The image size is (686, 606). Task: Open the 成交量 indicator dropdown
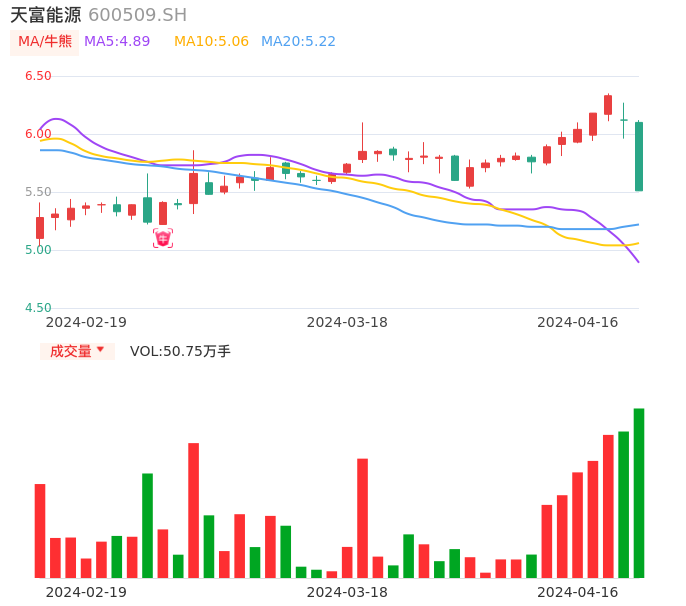pyautogui.click(x=77, y=351)
